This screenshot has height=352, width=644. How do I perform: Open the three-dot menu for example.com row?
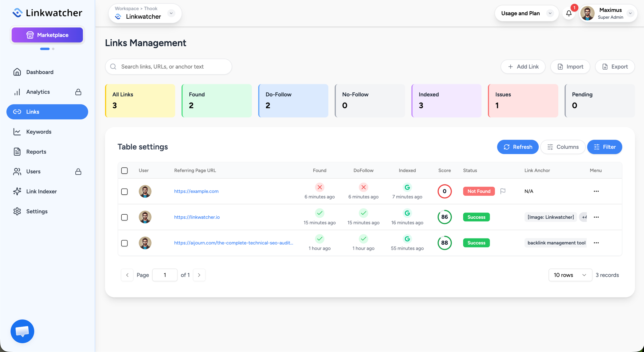[596, 191]
